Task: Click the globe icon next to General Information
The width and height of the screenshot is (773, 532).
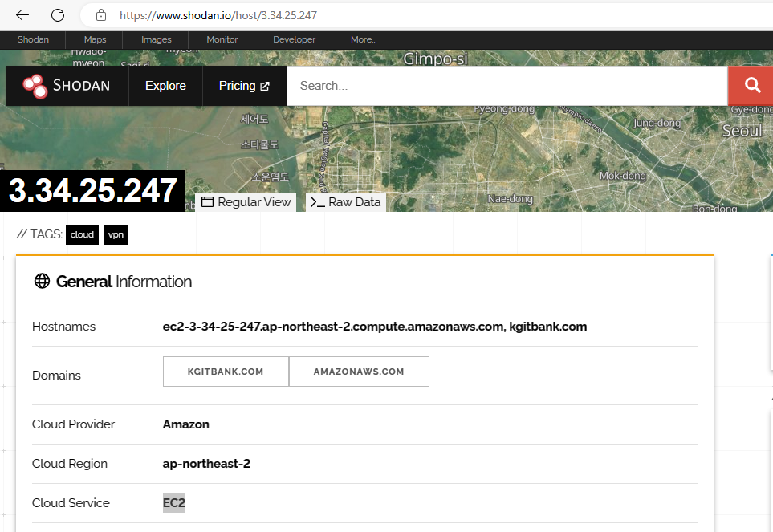Action: tap(42, 282)
